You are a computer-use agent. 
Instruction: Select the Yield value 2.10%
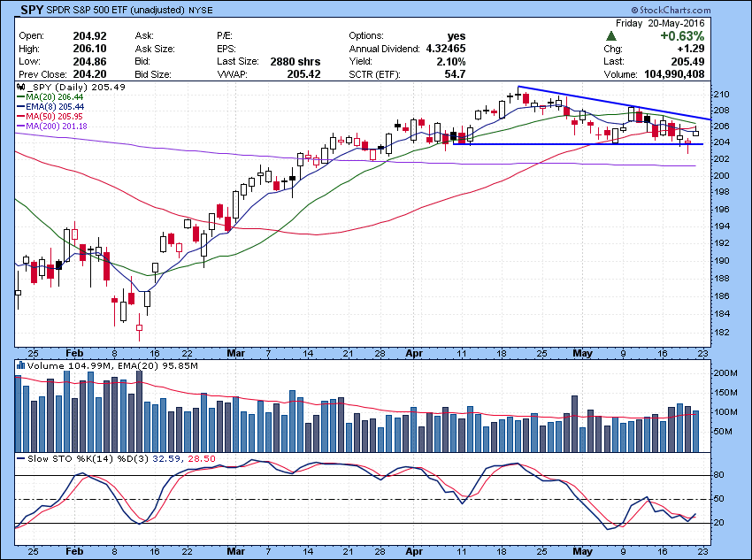click(x=451, y=62)
